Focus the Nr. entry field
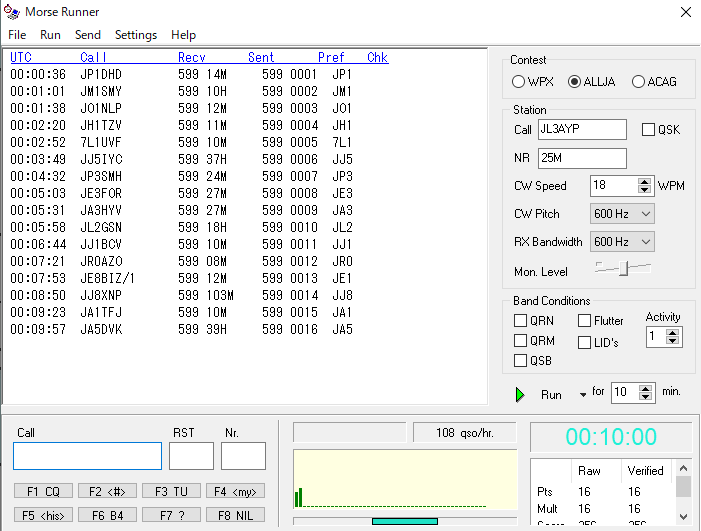This screenshot has width=701, height=531. 243,456
